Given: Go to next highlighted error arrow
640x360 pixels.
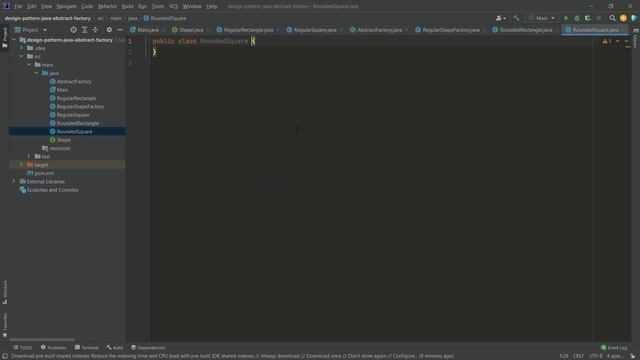Looking at the screenshot, I should pos(626,41).
